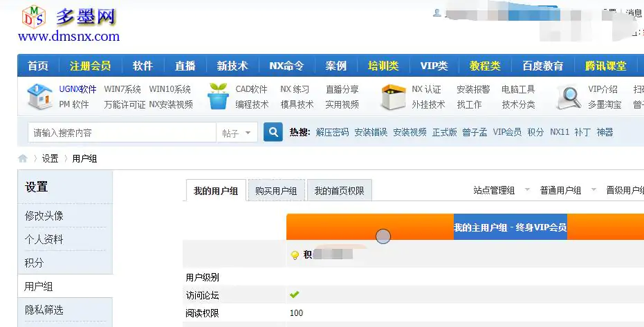This screenshot has height=327, width=644.
Task: Open the 首页 navigation item
Action: [38, 66]
